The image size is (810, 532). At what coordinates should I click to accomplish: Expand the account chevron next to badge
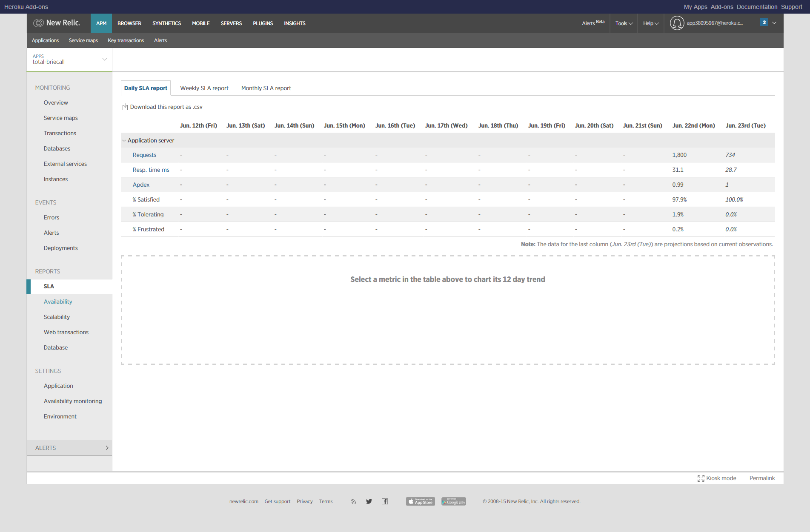coord(774,23)
